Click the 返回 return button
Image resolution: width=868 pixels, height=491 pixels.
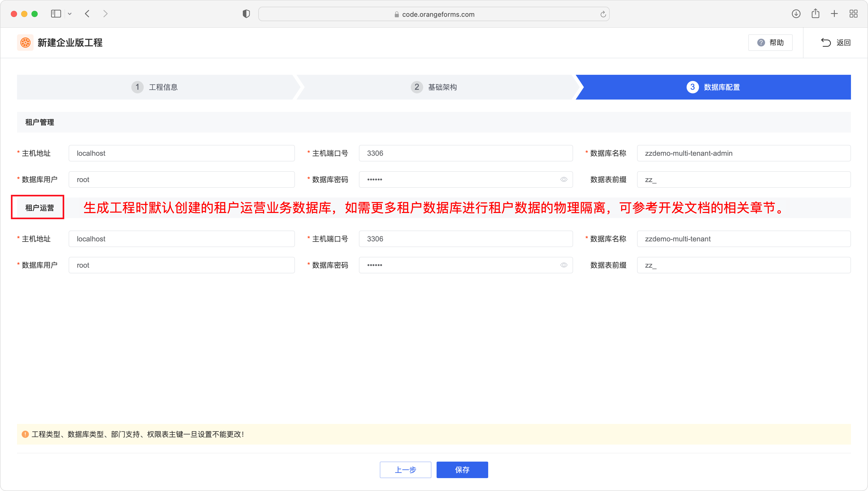pos(835,43)
